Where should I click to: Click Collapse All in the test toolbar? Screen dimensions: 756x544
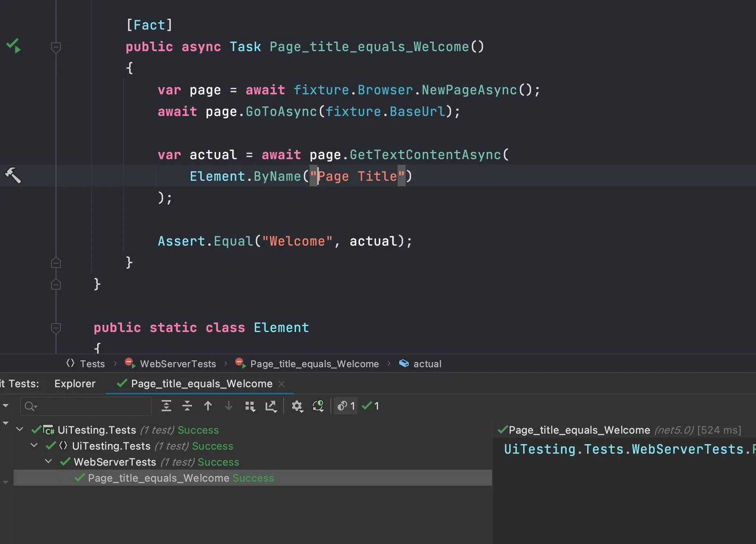click(187, 406)
